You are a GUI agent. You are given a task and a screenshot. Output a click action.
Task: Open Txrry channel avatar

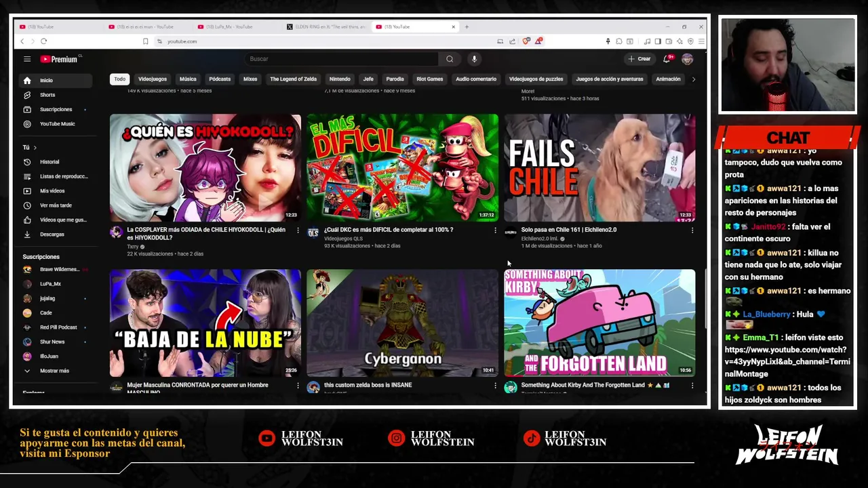pyautogui.click(x=116, y=232)
